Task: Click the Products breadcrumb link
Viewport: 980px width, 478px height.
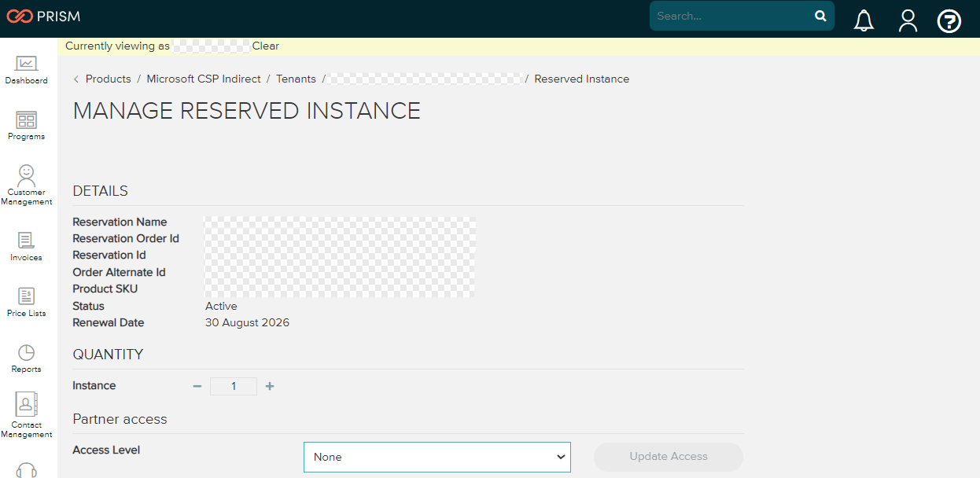Action: (x=108, y=79)
